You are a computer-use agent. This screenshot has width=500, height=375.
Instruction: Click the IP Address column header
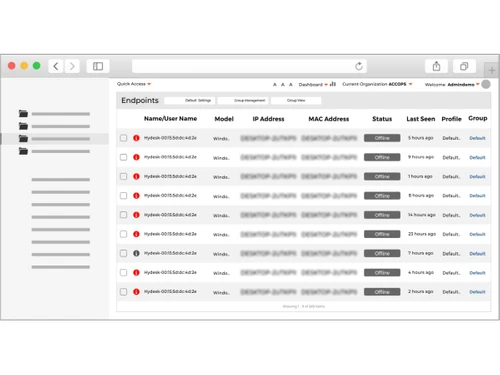(x=268, y=119)
